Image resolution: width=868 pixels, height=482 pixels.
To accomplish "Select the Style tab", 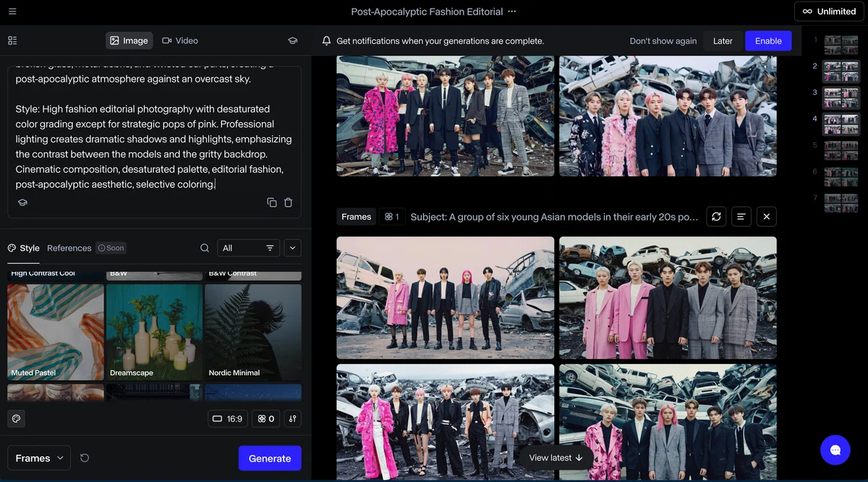I will click(24, 248).
